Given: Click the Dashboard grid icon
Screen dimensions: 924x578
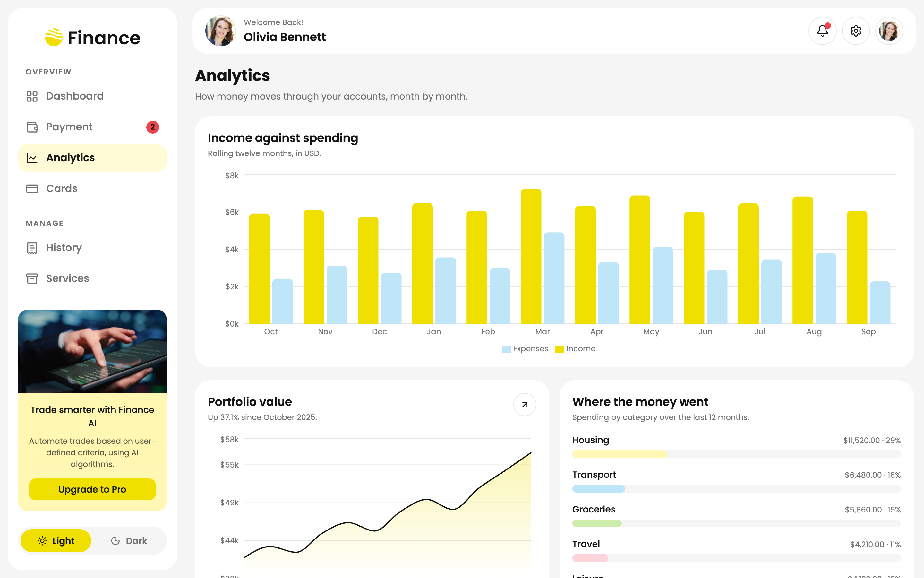Looking at the screenshot, I should click(32, 96).
